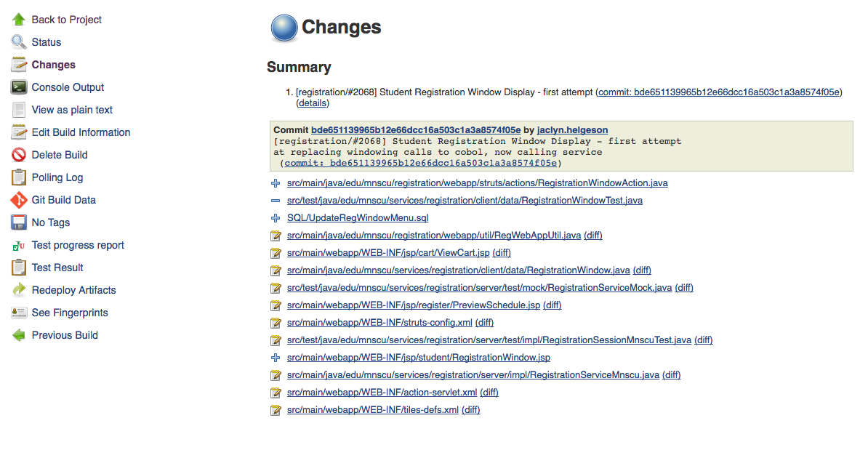Click the green Back to Project arrow icon
The height and width of the screenshot is (474, 868).
pyautogui.click(x=19, y=20)
